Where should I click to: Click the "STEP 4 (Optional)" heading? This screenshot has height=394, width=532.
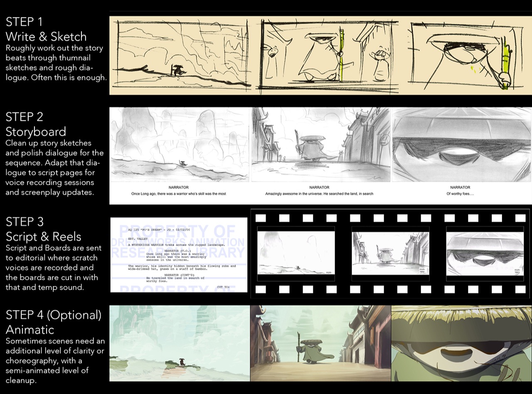[x=54, y=315]
